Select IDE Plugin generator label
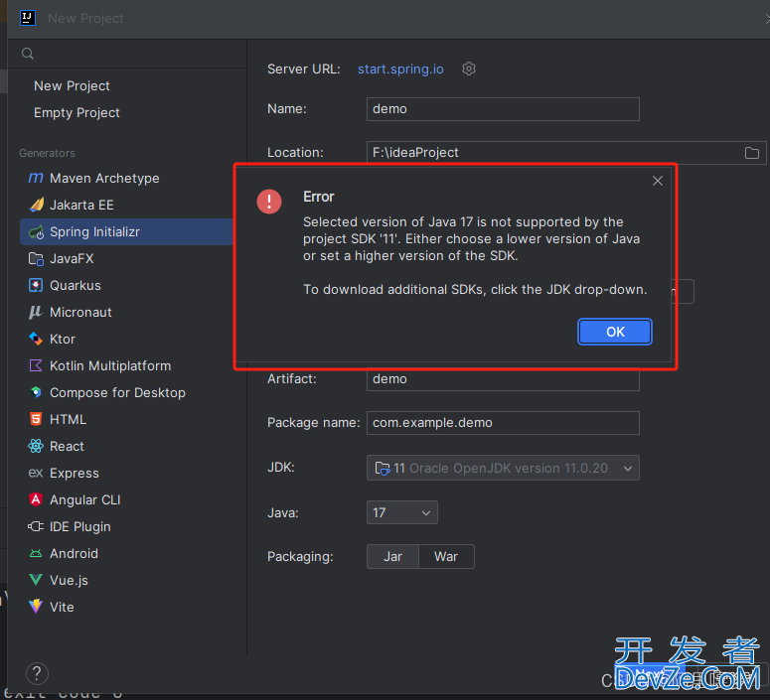The width and height of the screenshot is (770, 700). (x=80, y=526)
